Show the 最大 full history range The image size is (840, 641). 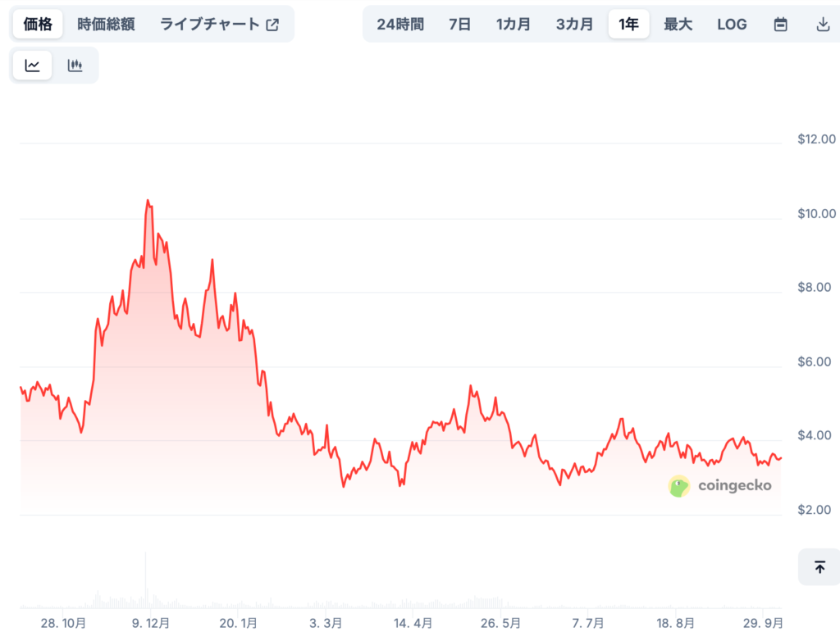pyautogui.click(x=678, y=25)
